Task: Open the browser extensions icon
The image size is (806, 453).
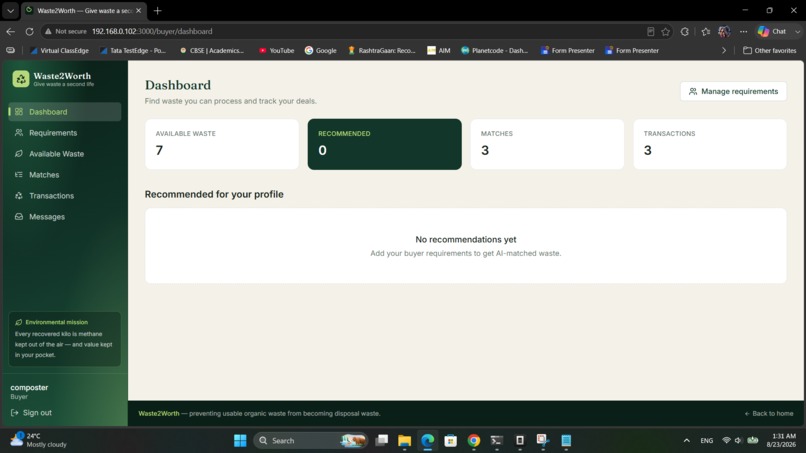Action: tap(685, 31)
